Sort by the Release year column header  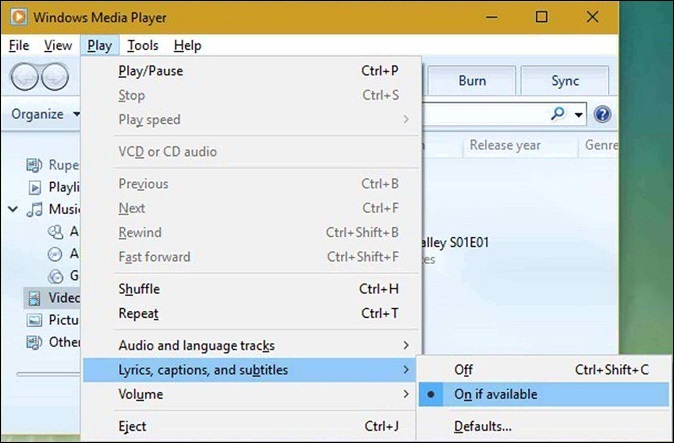[521, 145]
